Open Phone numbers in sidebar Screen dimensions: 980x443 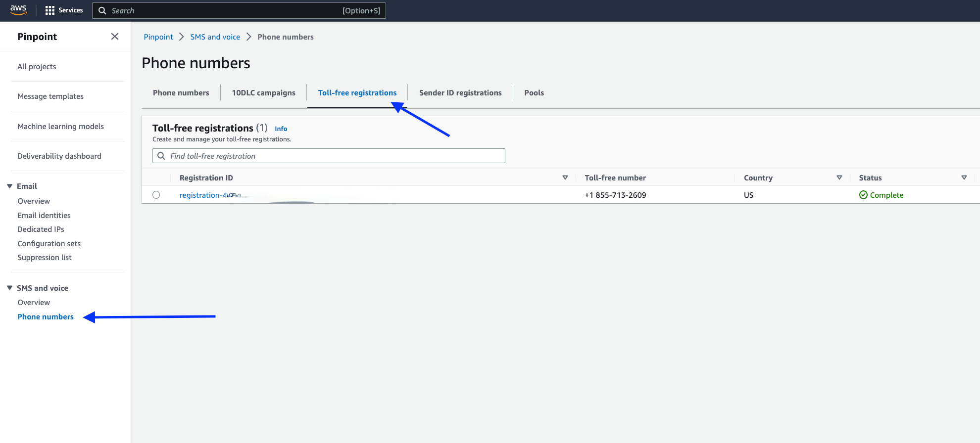pos(46,317)
